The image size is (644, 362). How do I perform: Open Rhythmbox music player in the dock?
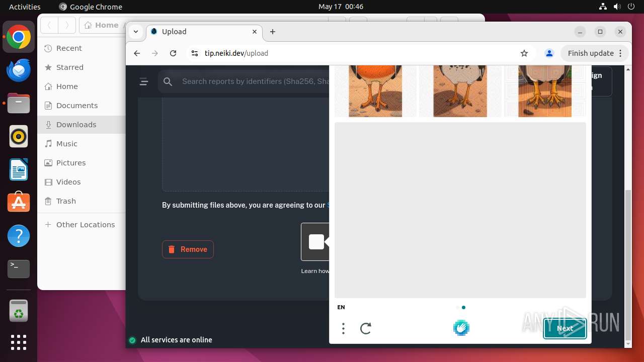(19, 136)
